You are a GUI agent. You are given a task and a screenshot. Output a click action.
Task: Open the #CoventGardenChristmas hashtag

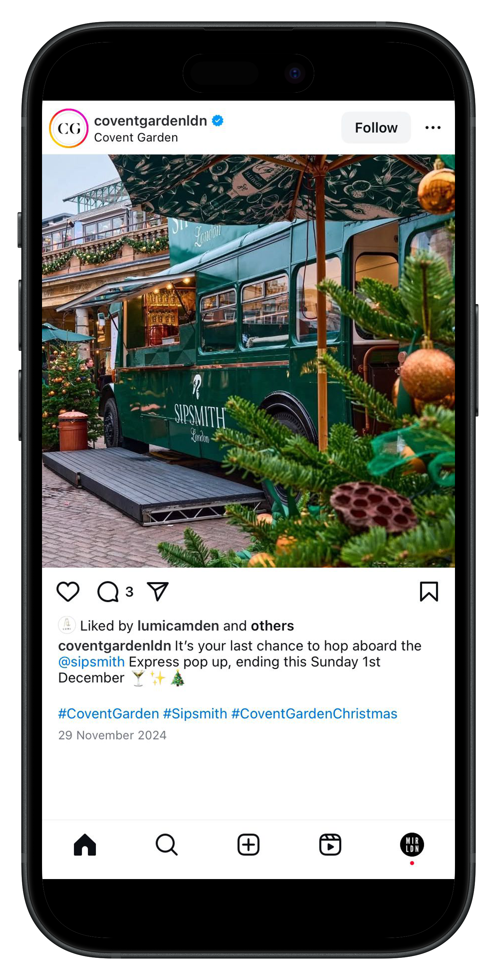click(314, 713)
